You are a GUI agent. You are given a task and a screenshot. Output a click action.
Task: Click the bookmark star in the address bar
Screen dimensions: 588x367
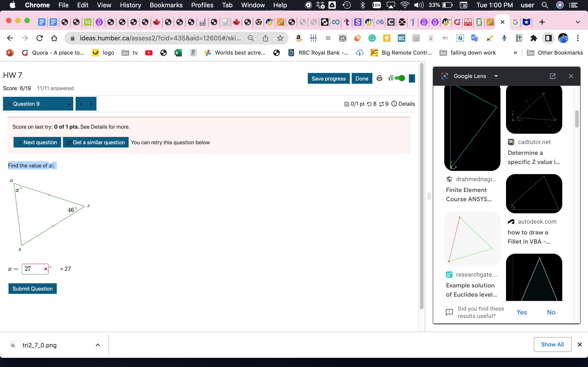click(280, 38)
